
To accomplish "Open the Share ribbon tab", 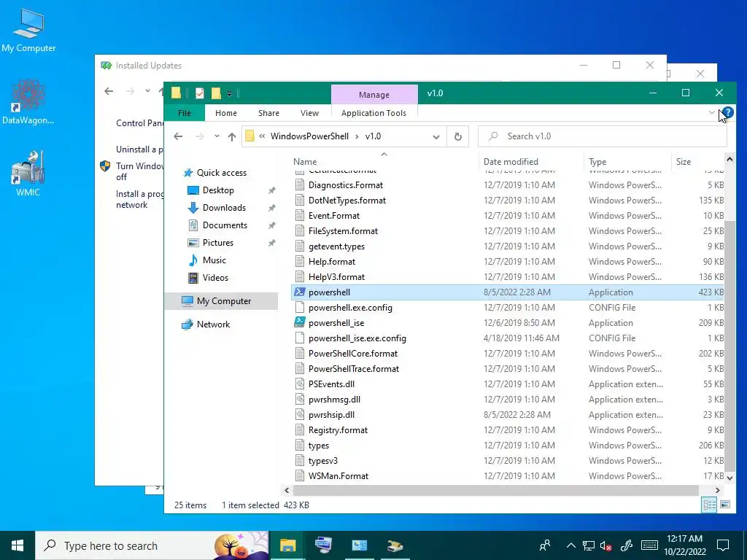I will click(x=268, y=113).
